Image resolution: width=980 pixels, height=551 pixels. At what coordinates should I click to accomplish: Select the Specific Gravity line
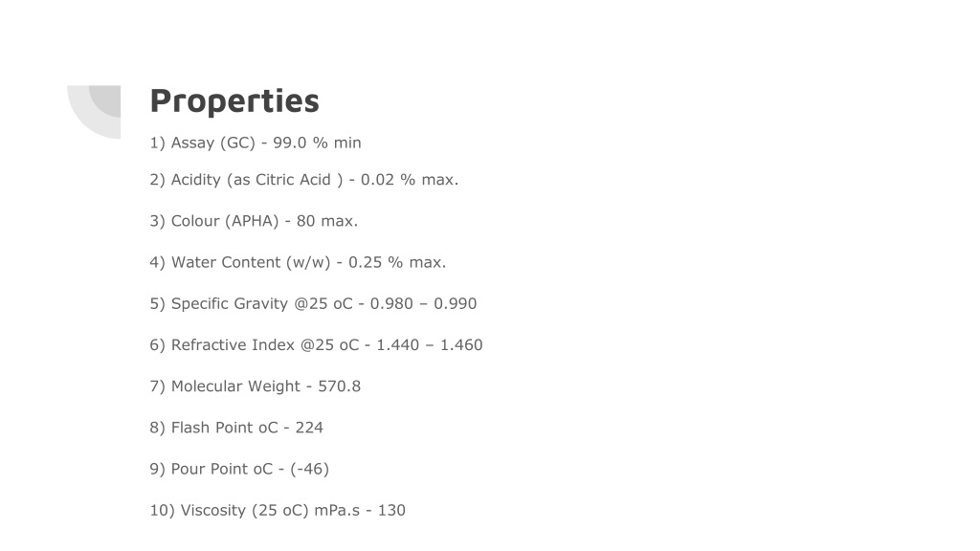313,303
